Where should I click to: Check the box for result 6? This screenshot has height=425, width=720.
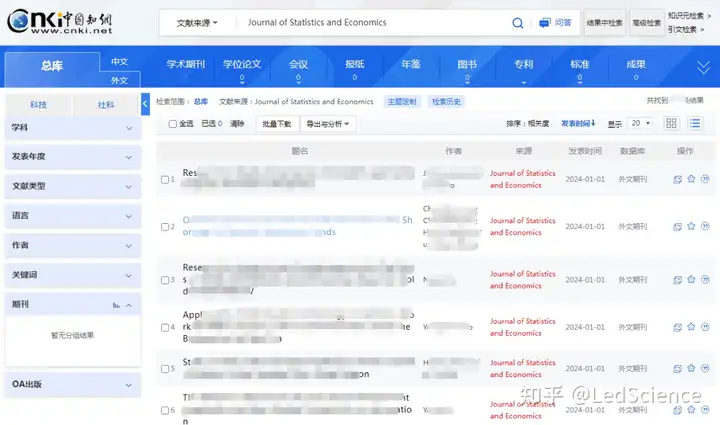click(165, 410)
